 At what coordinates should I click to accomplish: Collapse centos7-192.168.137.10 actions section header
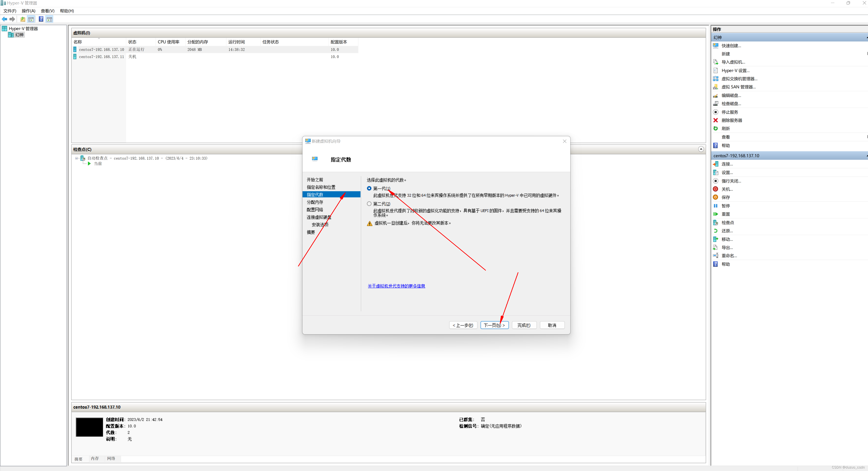click(x=790, y=156)
